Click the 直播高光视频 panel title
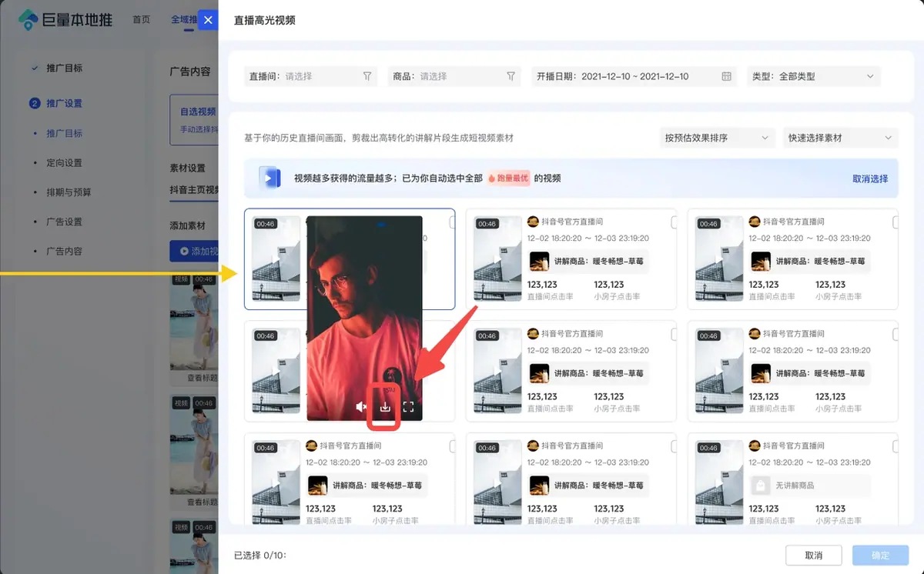 pos(265,20)
